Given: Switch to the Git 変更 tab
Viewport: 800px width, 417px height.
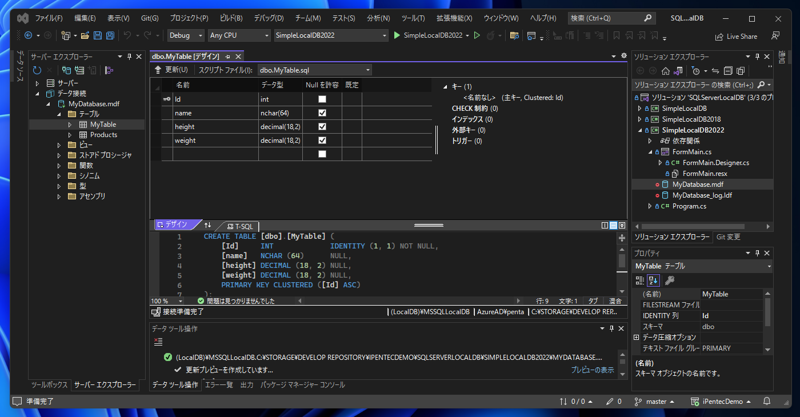Looking at the screenshot, I should coord(728,237).
